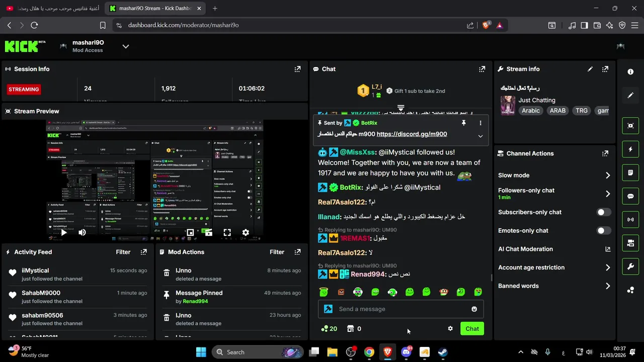Click the pencil edit icon in right sidebar

(630, 95)
